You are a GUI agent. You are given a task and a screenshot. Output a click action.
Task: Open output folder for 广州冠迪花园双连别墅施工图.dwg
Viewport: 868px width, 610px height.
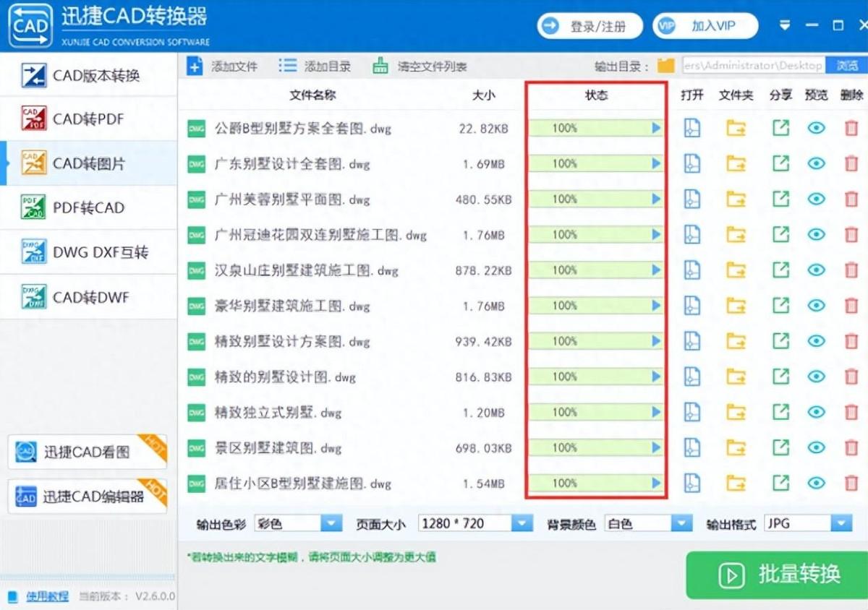click(736, 235)
